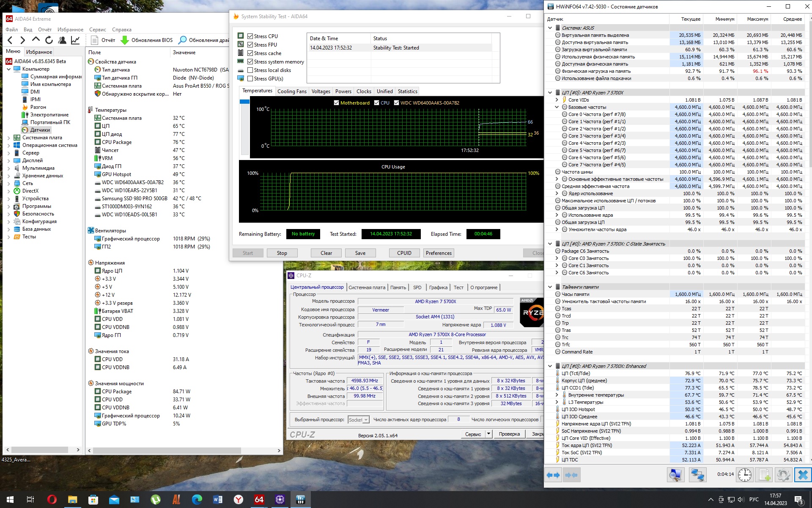The height and width of the screenshot is (508, 812).
Task: Click the Preferences button
Action: pos(439,253)
